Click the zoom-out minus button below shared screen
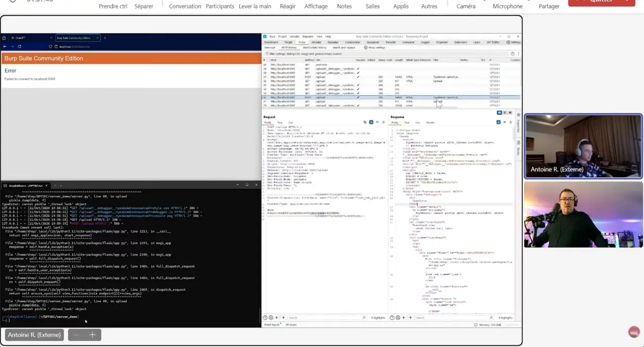Image resolution: width=644 pixels, height=347 pixels. [76, 335]
